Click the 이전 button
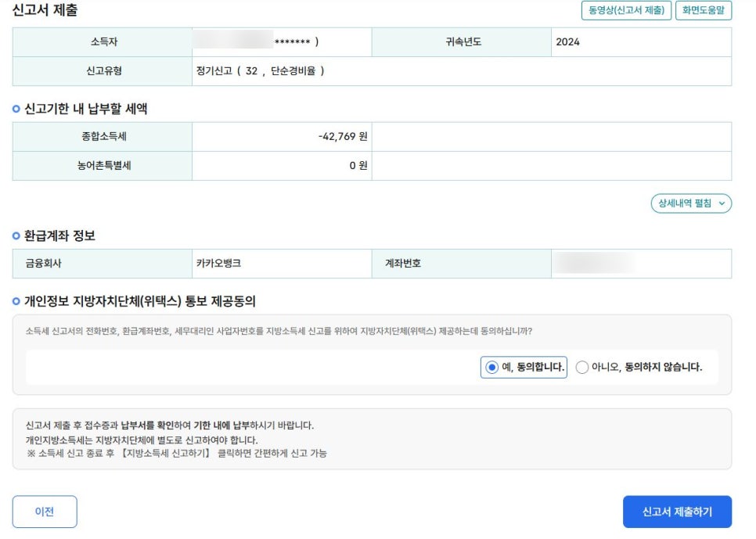This screenshot has height=539, width=756. pyautogui.click(x=45, y=511)
